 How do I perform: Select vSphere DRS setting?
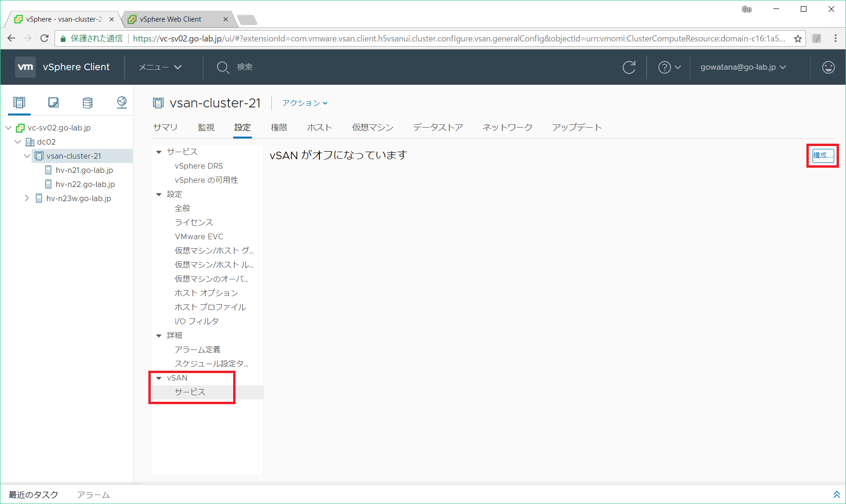click(199, 166)
